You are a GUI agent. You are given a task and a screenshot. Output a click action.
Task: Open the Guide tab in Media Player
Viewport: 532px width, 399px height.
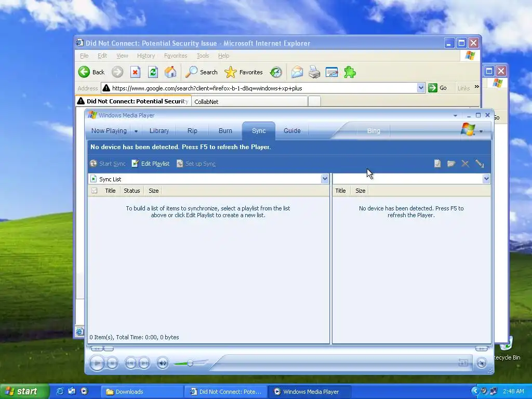tap(292, 130)
